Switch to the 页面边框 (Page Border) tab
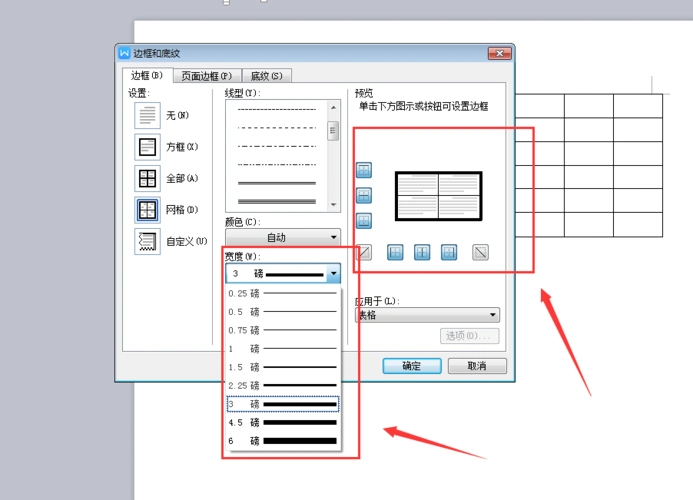Viewport: 693px width, 500px height. 205,75
